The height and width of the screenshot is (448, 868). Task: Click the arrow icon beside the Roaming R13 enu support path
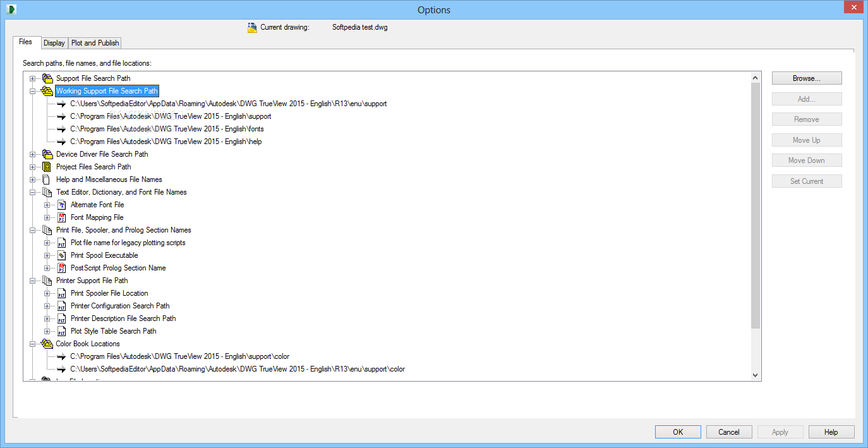click(x=61, y=104)
